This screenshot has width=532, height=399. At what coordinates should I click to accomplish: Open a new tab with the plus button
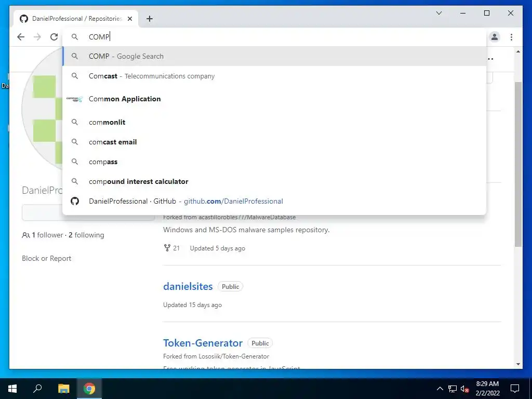coord(150,19)
